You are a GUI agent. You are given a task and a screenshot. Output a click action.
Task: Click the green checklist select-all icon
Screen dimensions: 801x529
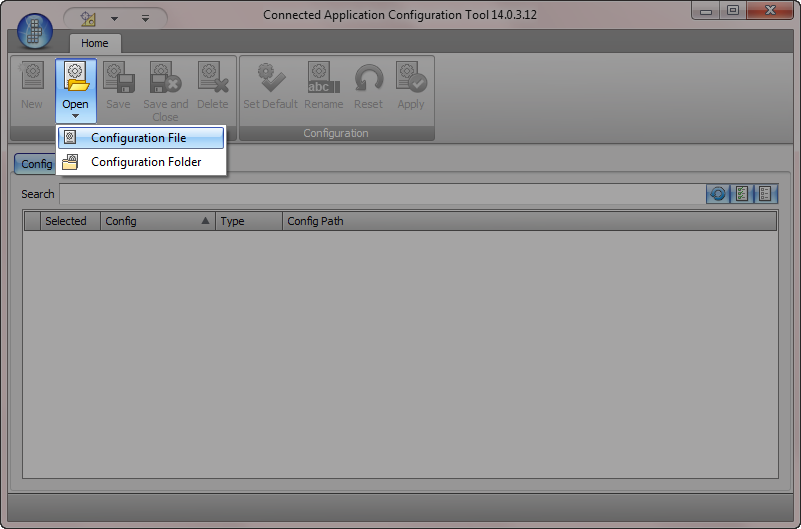pyautogui.click(x=742, y=194)
